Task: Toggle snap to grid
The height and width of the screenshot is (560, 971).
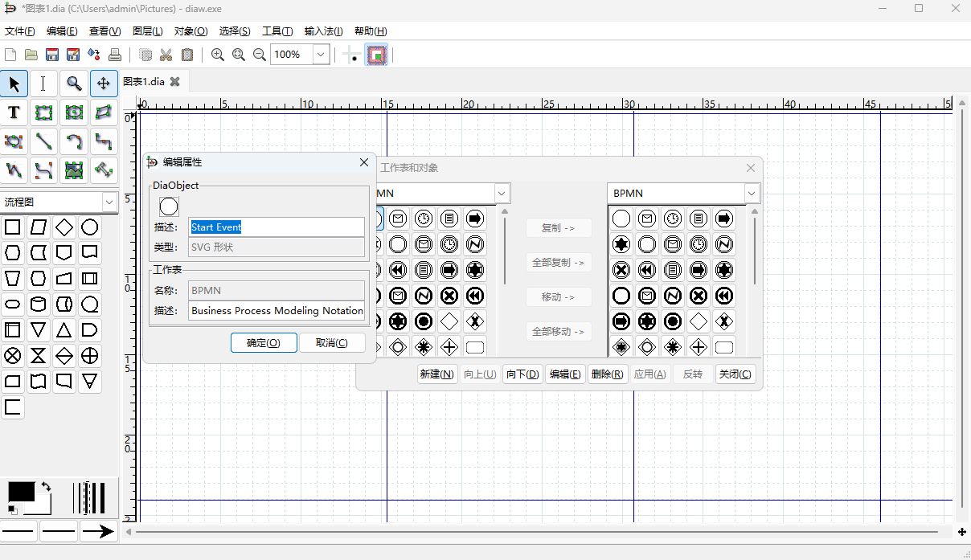Action: [x=351, y=55]
